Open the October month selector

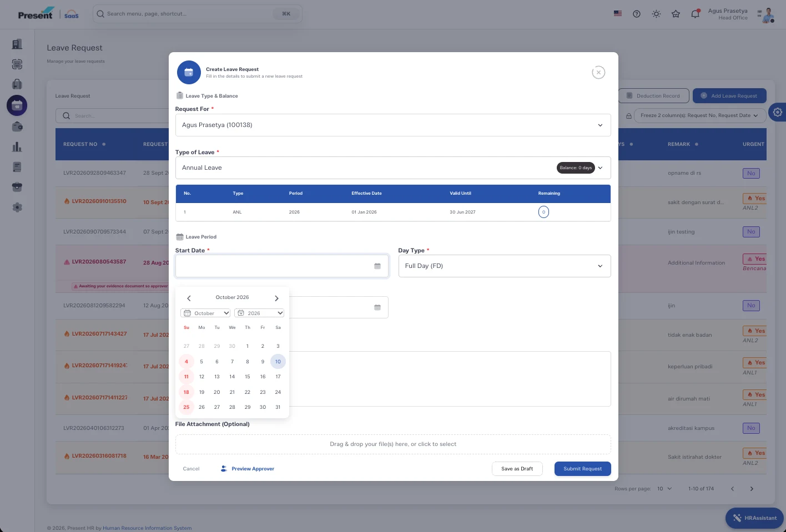coord(205,313)
